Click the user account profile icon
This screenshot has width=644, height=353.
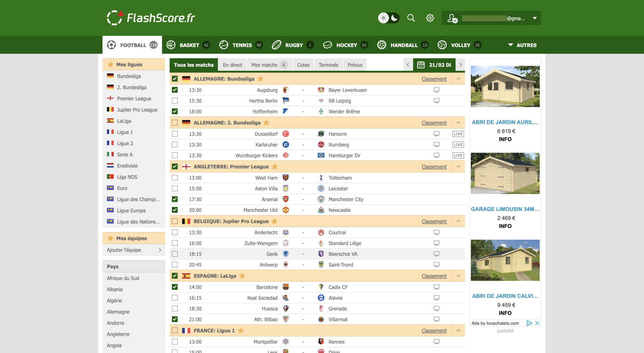point(452,18)
